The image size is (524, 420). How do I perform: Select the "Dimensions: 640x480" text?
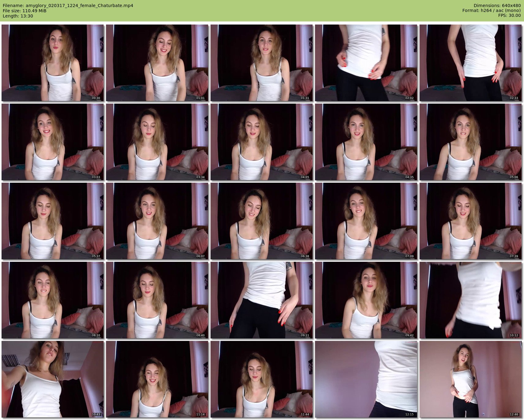point(497,6)
